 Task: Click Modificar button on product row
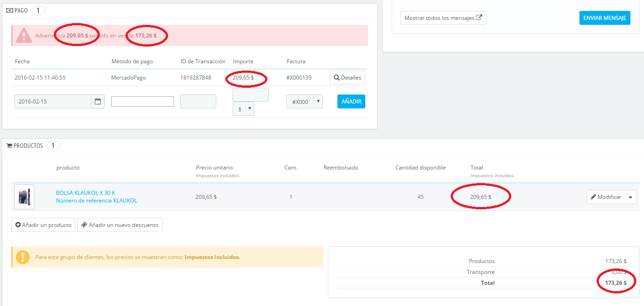[x=606, y=197]
